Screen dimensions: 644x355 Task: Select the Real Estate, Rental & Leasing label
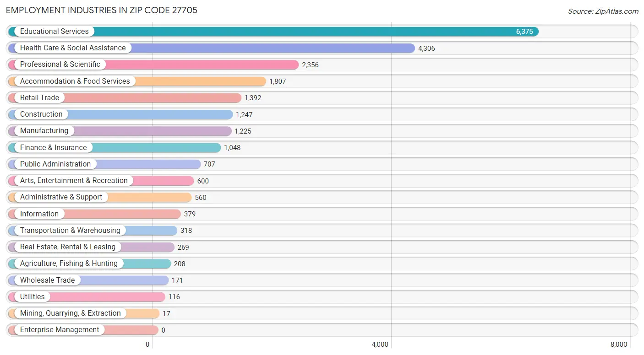tap(68, 247)
